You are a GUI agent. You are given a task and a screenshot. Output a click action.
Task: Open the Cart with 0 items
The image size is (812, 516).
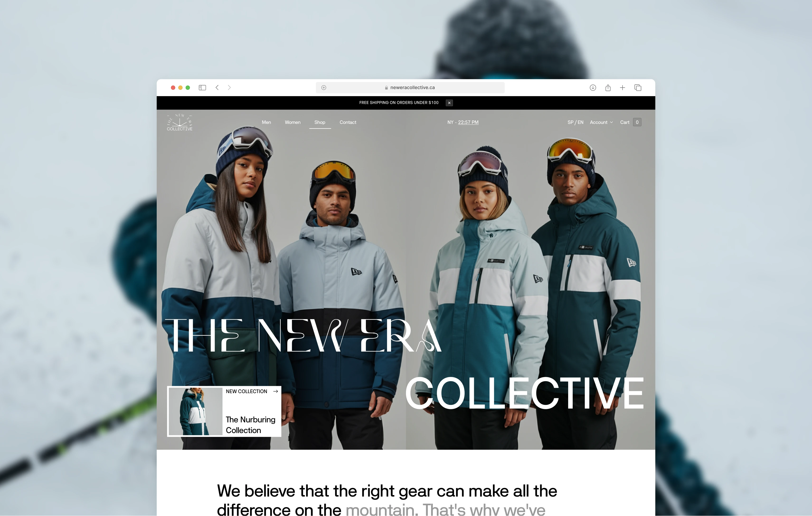point(631,123)
